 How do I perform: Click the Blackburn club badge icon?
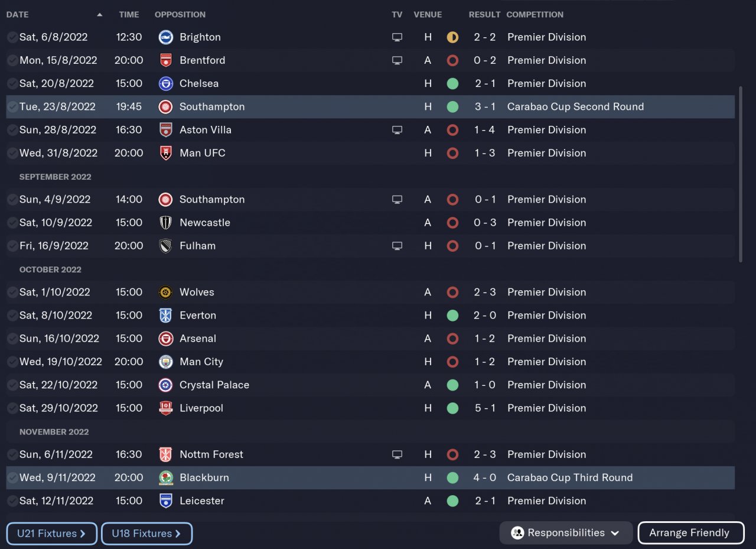pos(166,477)
